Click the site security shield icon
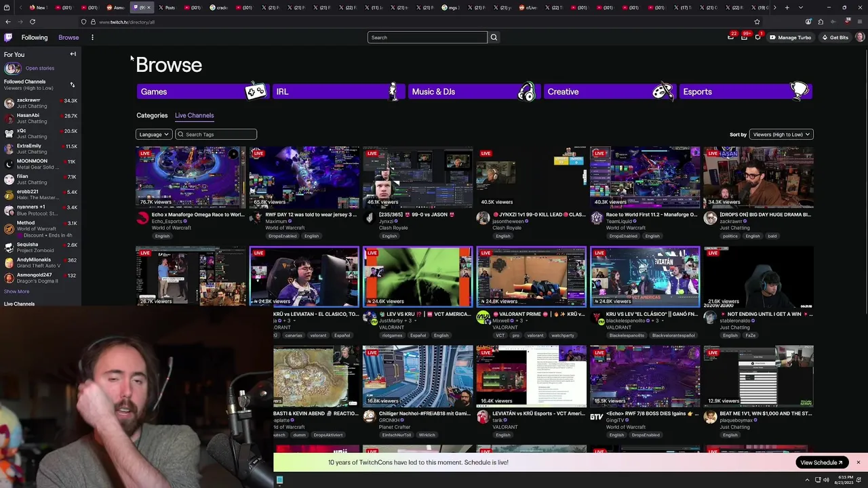Screen dimensions: 868x488 click(x=84, y=22)
